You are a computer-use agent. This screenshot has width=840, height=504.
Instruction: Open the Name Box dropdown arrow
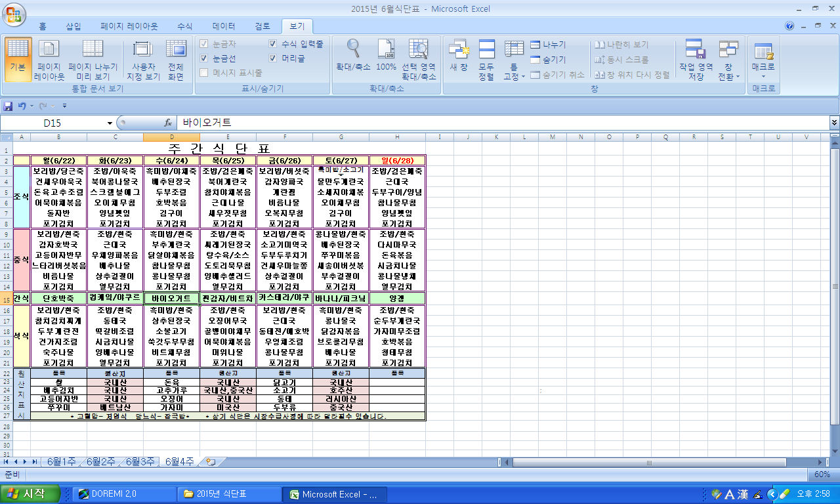click(110, 123)
